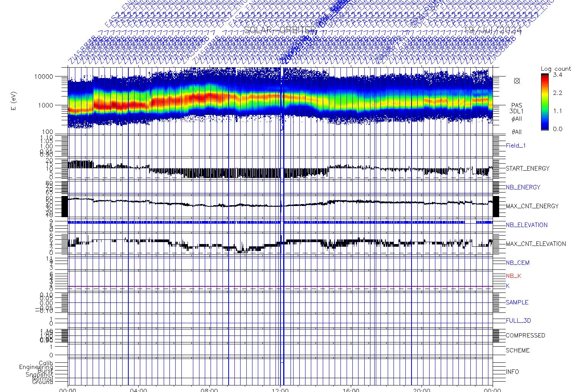Select the NB_CEM panel label
This screenshot has width=581, height=392.
(x=518, y=263)
